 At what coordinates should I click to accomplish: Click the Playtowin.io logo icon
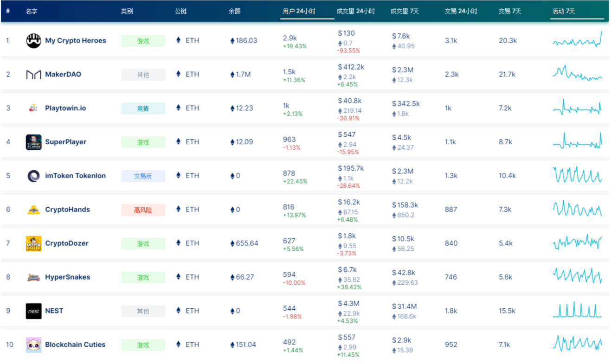tap(33, 109)
